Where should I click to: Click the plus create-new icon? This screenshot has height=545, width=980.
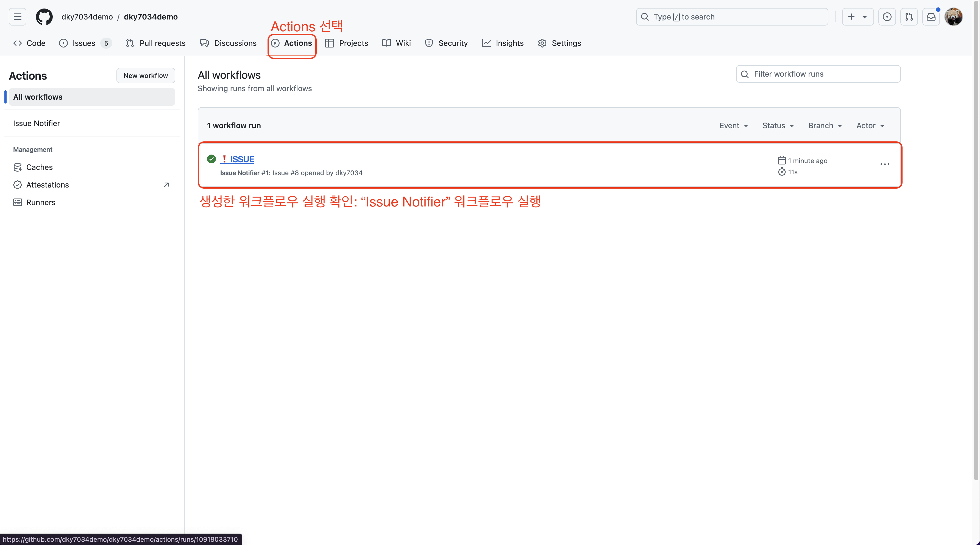(851, 17)
